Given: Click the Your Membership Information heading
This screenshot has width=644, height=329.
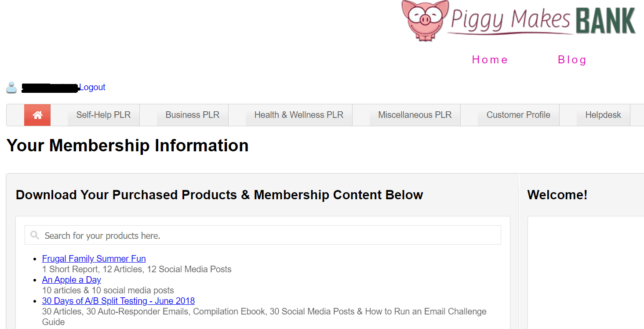Looking at the screenshot, I should click(x=127, y=146).
